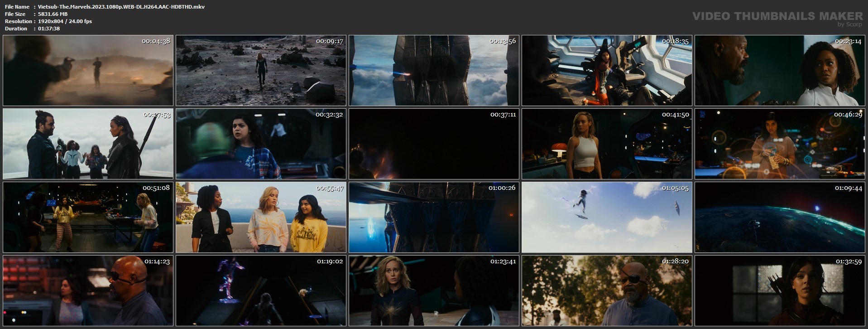
Task: Click the thumbnail at 01:23:41
Action: (434, 290)
